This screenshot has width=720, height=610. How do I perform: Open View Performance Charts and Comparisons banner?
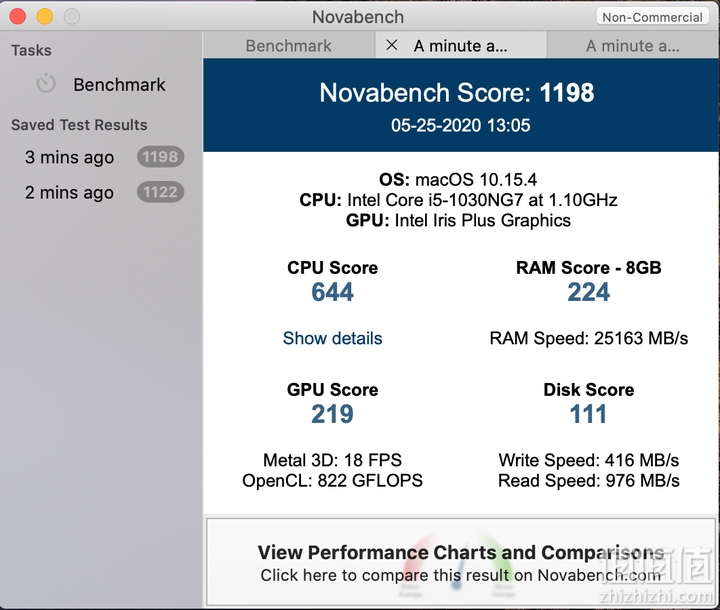pyautogui.click(x=461, y=562)
